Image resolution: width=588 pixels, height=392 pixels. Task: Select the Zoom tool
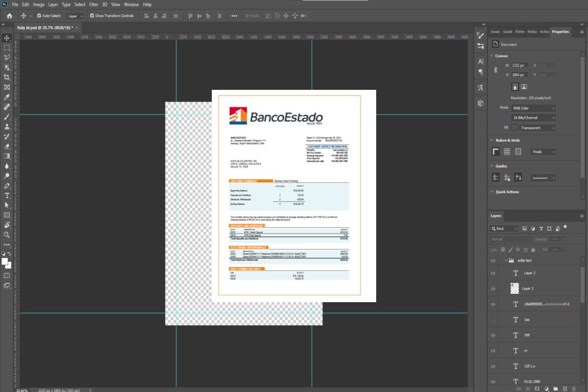point(7,235)
